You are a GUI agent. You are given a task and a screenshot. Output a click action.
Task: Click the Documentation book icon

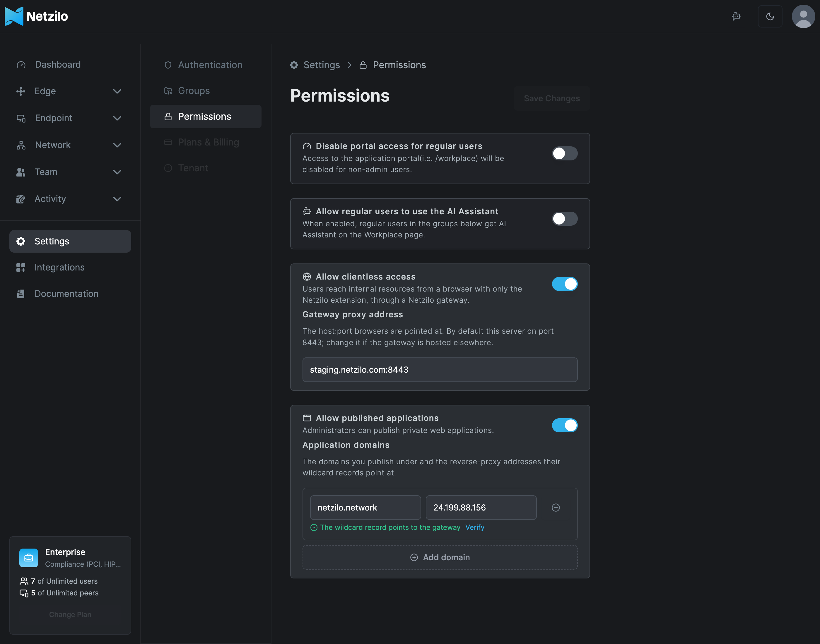[21, 294]
